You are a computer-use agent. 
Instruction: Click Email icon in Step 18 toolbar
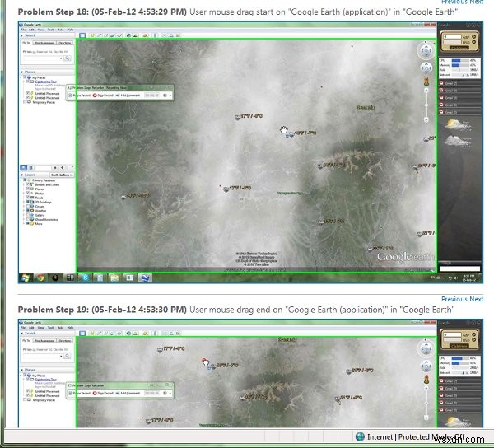[164, 35]
